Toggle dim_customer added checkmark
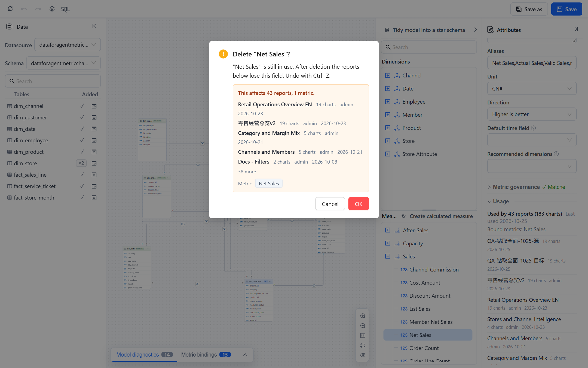This screenshot has width=588, height=368. 82,117
